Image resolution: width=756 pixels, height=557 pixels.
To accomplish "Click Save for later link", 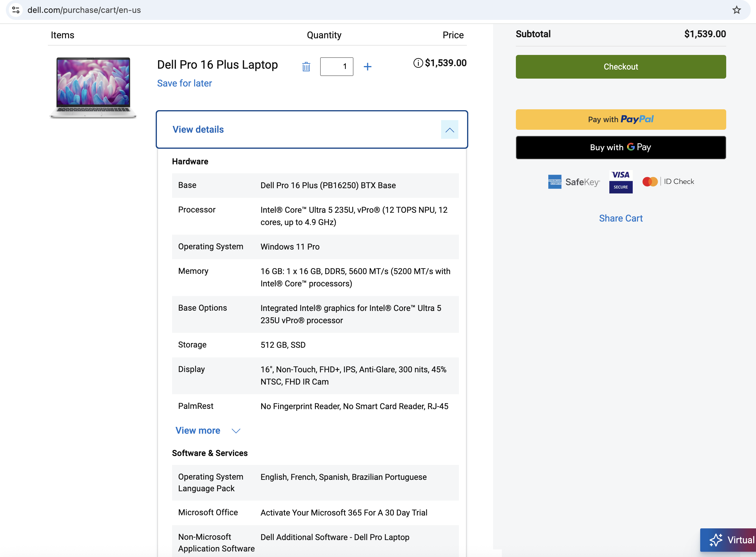I will pos(184,83).
